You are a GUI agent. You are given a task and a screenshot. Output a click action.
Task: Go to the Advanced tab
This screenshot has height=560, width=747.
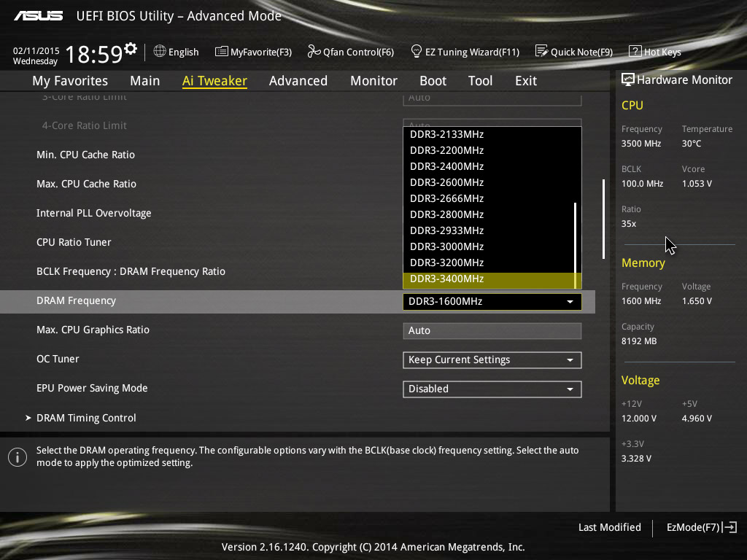(x=298, y=80)
